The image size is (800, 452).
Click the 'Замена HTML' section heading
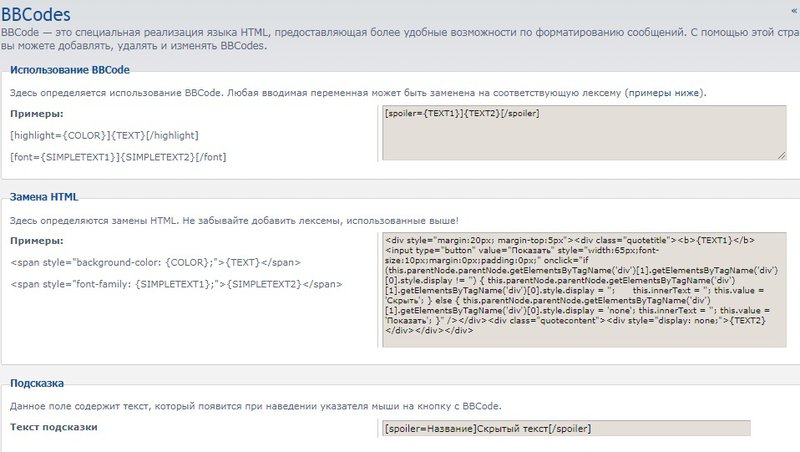[x=43, y=197]
